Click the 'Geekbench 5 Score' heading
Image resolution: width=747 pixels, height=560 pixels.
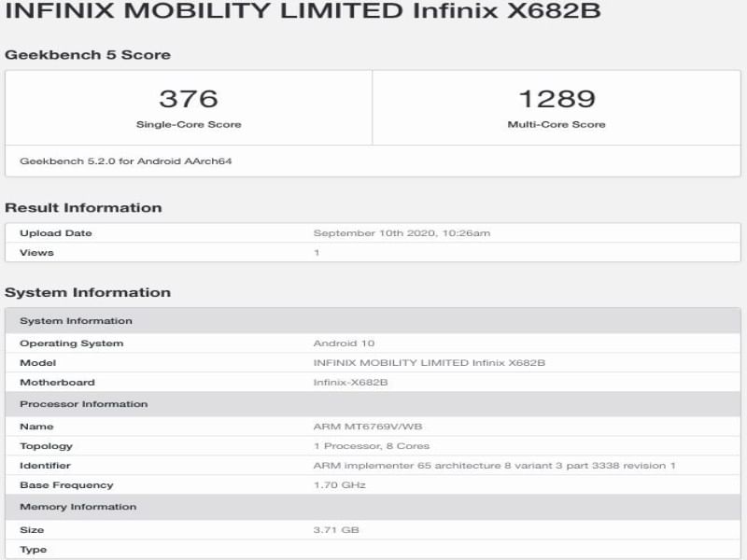point(88,55)
